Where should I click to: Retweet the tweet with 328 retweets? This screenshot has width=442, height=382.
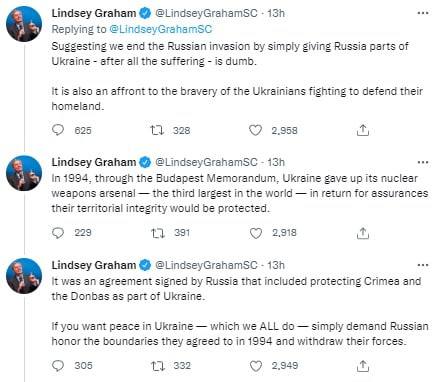(157, 130)
